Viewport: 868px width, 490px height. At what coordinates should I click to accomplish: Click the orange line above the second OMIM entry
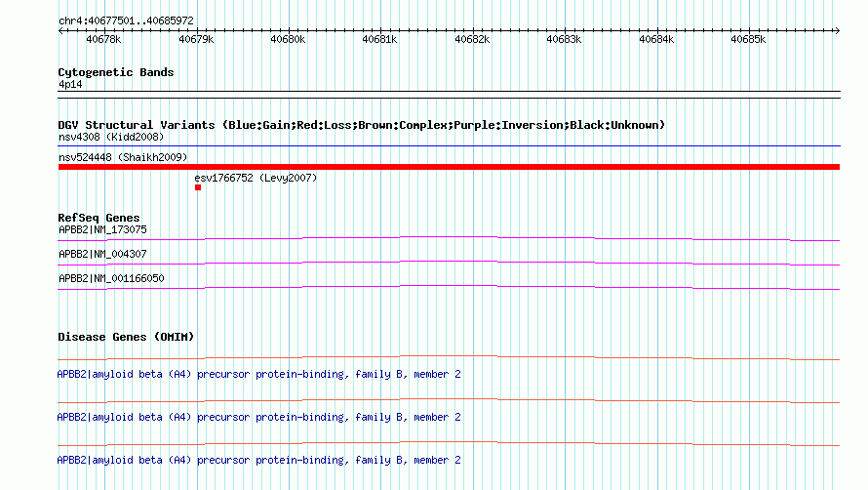[449, 401]
